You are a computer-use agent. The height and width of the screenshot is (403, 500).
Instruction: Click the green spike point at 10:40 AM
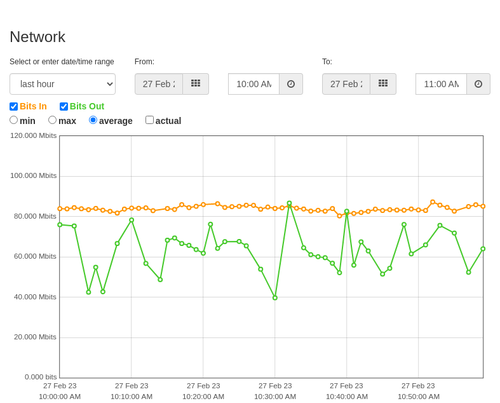coord(347,211)
